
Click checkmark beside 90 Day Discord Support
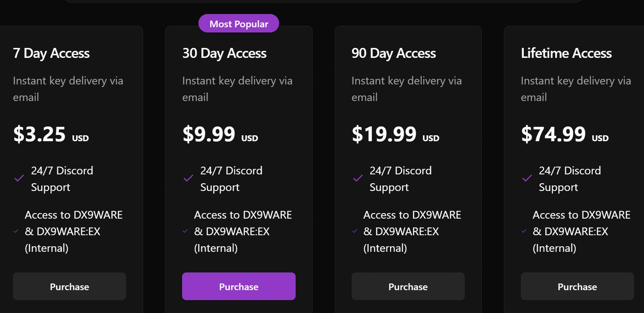click(358, 178)
